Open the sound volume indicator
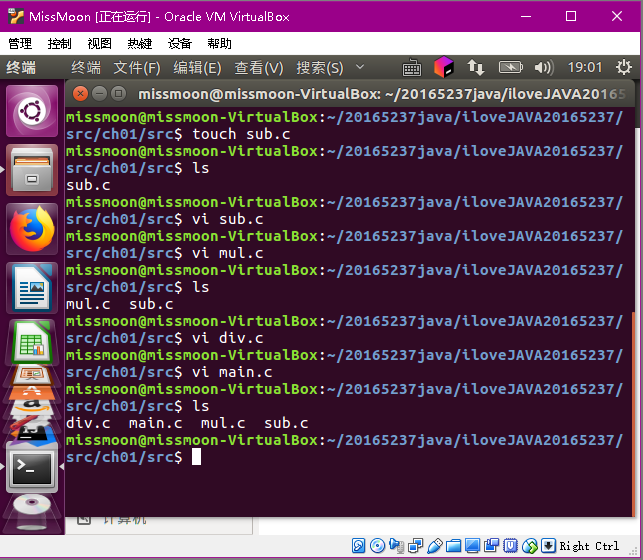This screenshot has width=643, height=560. pos(544,67)
